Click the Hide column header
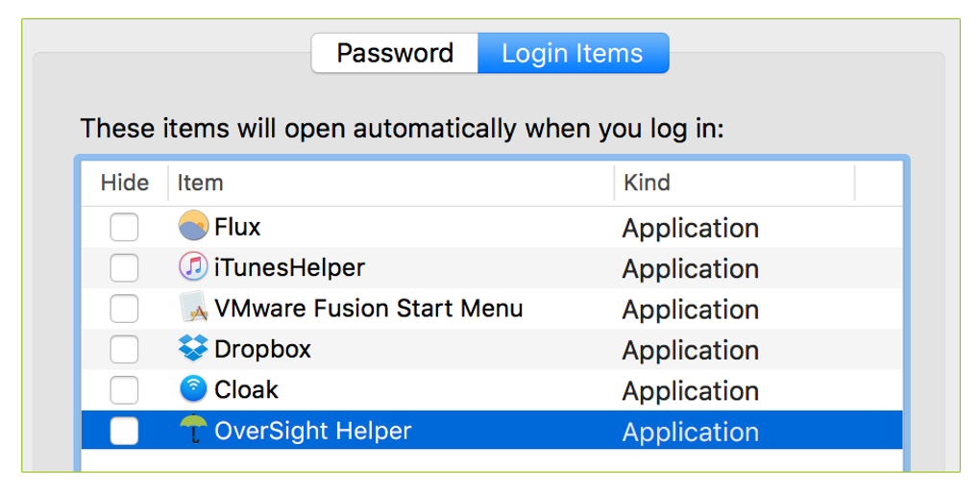This screenshot has height=496, width=980. (x=125, y=183)
